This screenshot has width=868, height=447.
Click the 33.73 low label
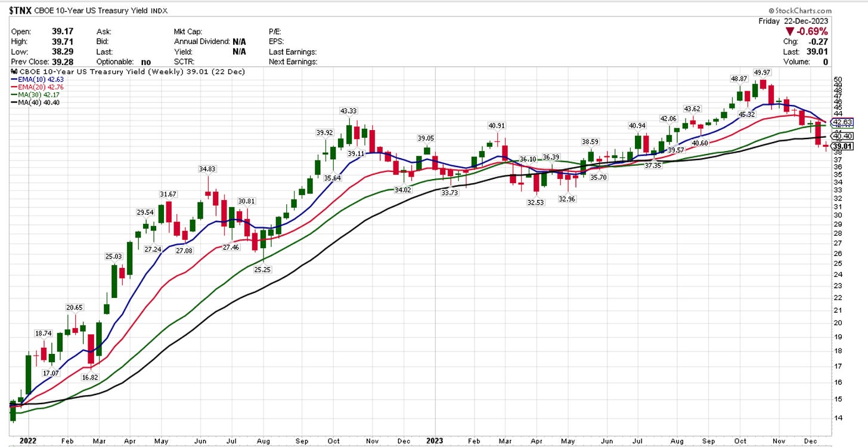tap(449, 193)
